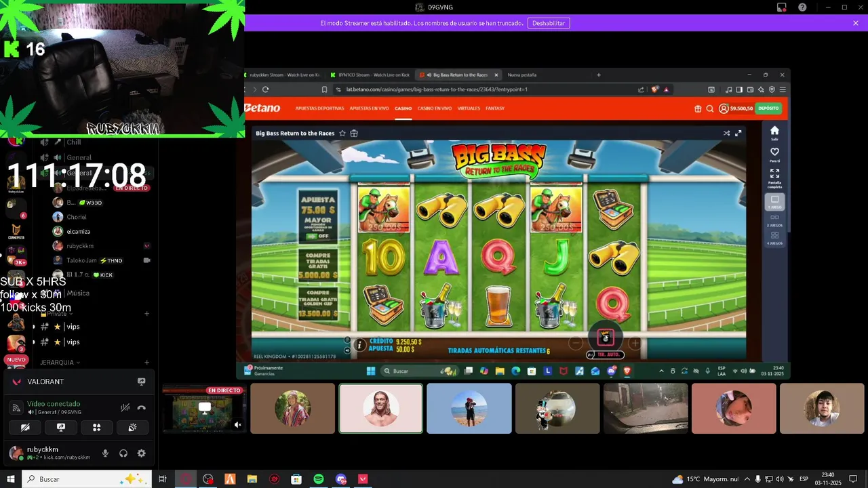Open the Windows Start menu
Viewport: 868px width, 488px height.
pyautogui.click(x=11, y=479)
